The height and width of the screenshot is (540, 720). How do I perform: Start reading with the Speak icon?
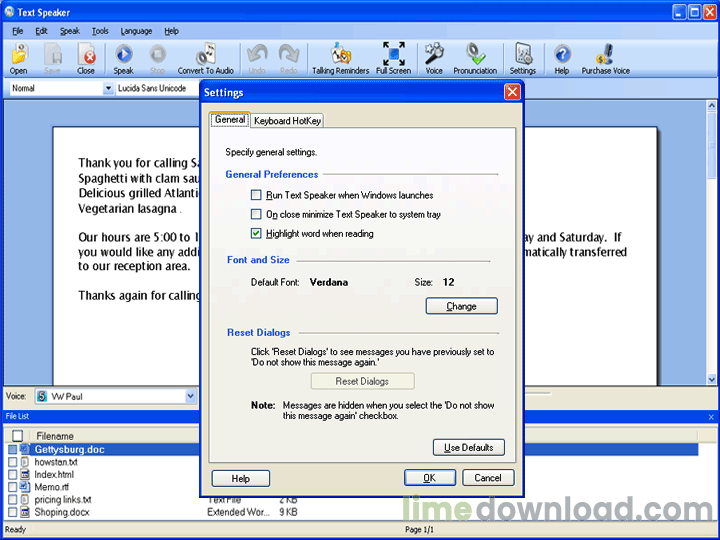[x=124, y=59]
